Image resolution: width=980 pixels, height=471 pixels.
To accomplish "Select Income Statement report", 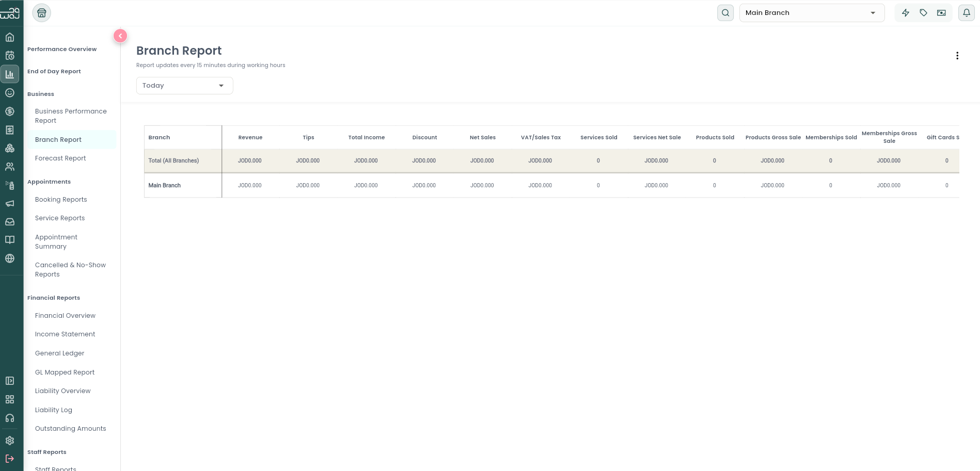I will (65, 334).
